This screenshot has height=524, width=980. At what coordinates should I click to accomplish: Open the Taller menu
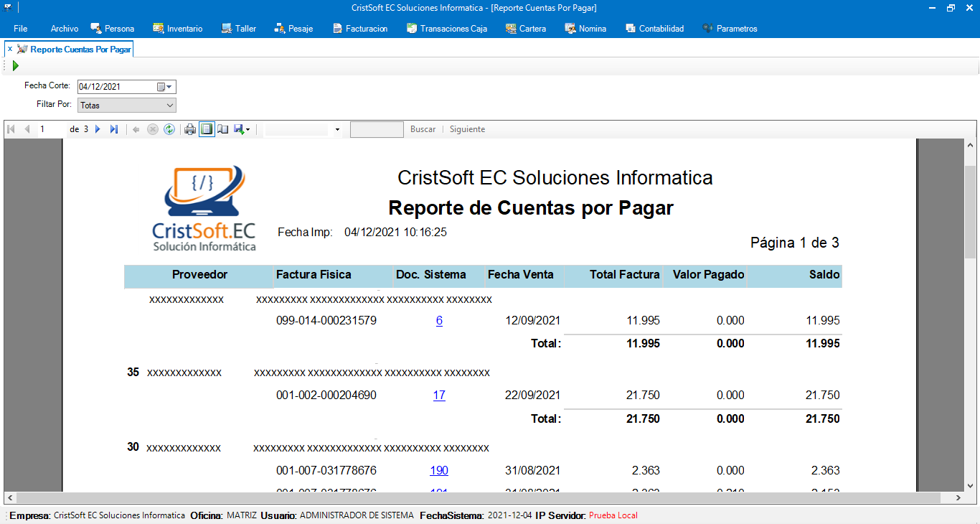click(239, 29)
